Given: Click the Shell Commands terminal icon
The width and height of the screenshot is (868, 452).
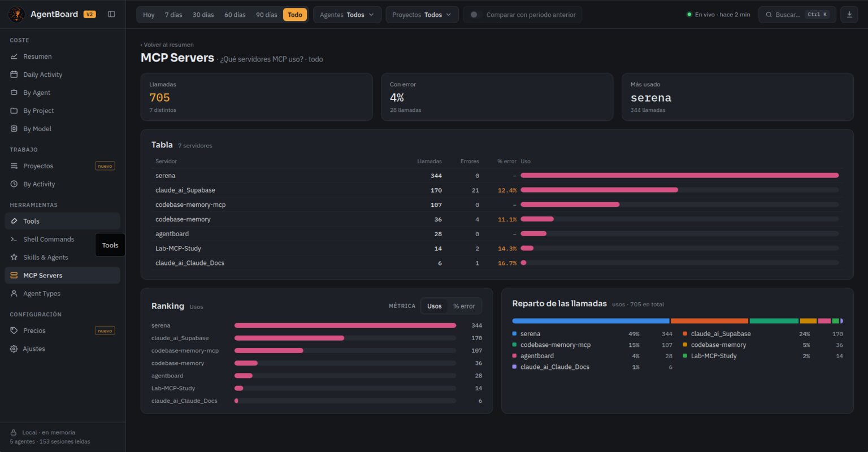Looking at the screenshot, I should click(14, 240).
